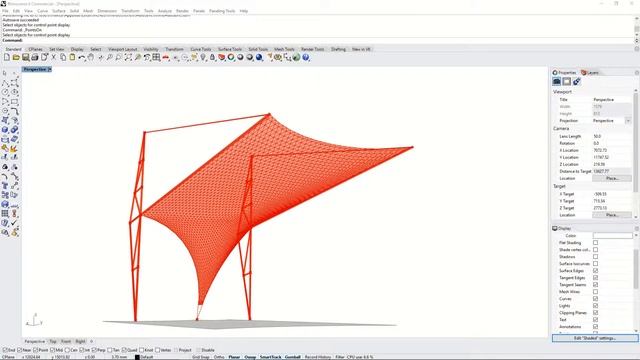Image resolution: width=640 pixels, height=360 pixels.
Task: Open the Display panel gear options
Action: 637,229
